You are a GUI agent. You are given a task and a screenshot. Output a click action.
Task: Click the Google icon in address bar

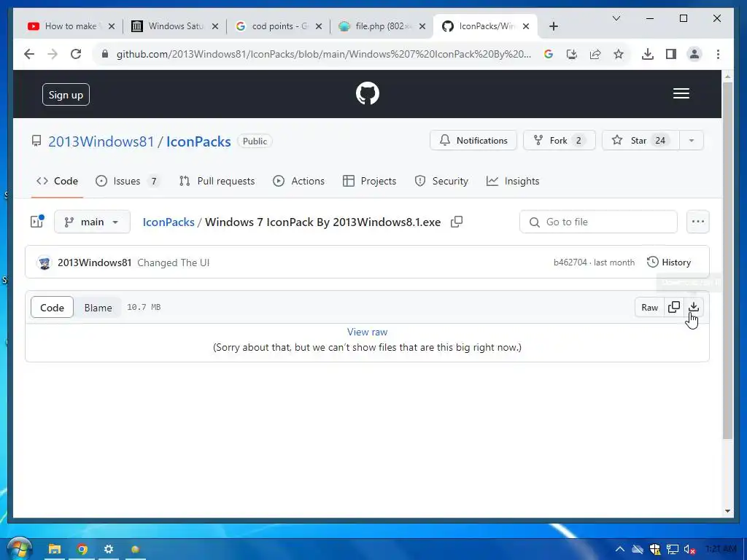pos(549,54)
